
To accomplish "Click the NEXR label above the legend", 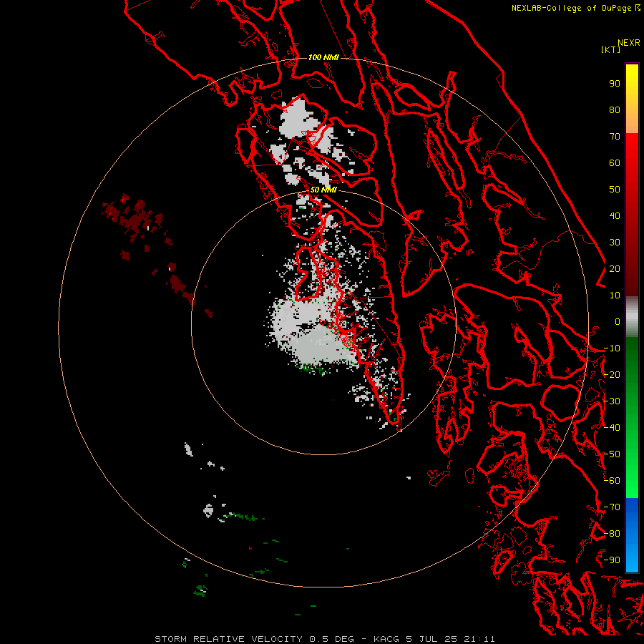I will [x=628, y=43].
